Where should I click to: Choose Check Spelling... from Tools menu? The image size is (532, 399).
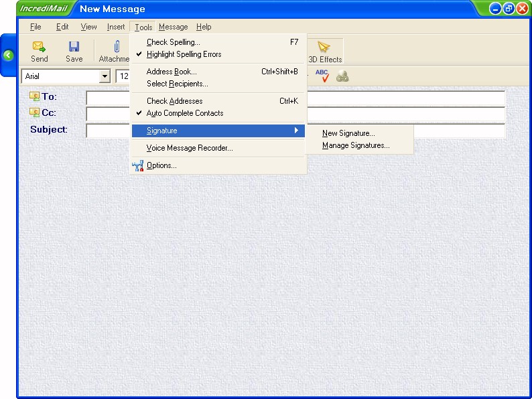coord(218,42)
